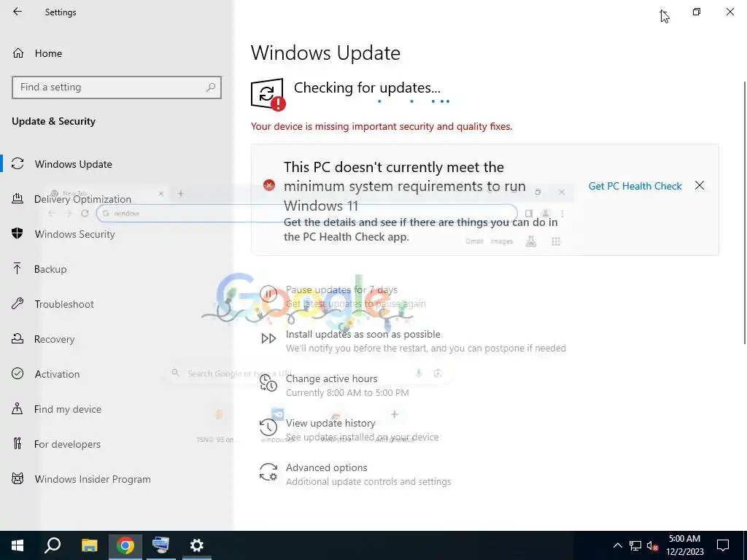The width and height of the screenshot is (747, 560).
Task: Click the network status tray icon
Action: 635,545
